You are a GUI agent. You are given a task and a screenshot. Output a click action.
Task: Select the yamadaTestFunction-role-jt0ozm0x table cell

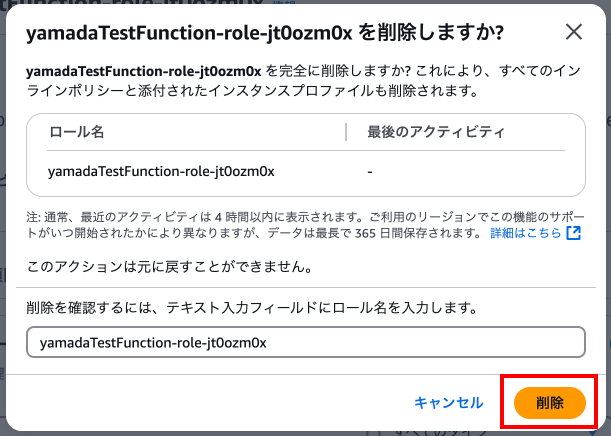coord(161,171)
